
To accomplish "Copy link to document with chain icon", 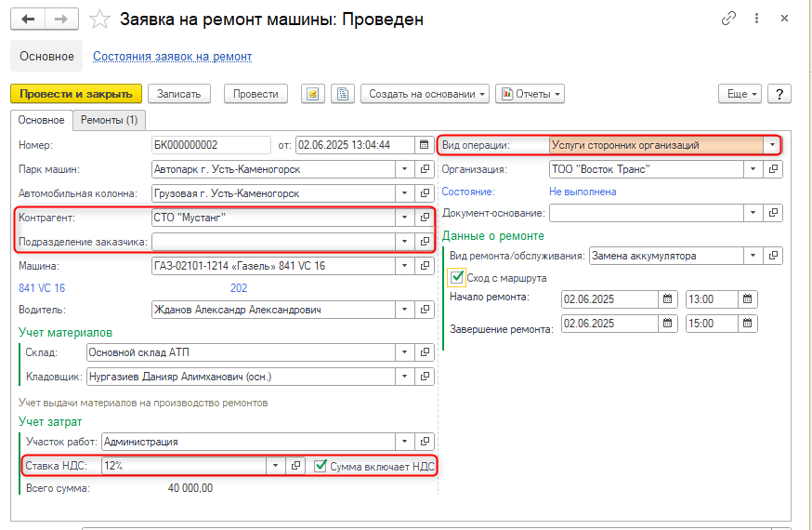I will [x=728, y=19].
